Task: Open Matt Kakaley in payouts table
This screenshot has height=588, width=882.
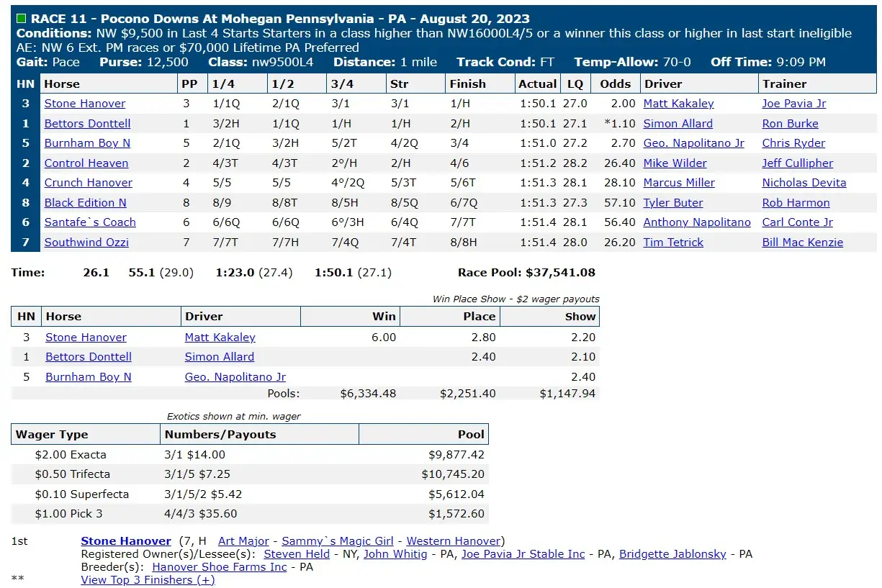Action: point(220,338)
